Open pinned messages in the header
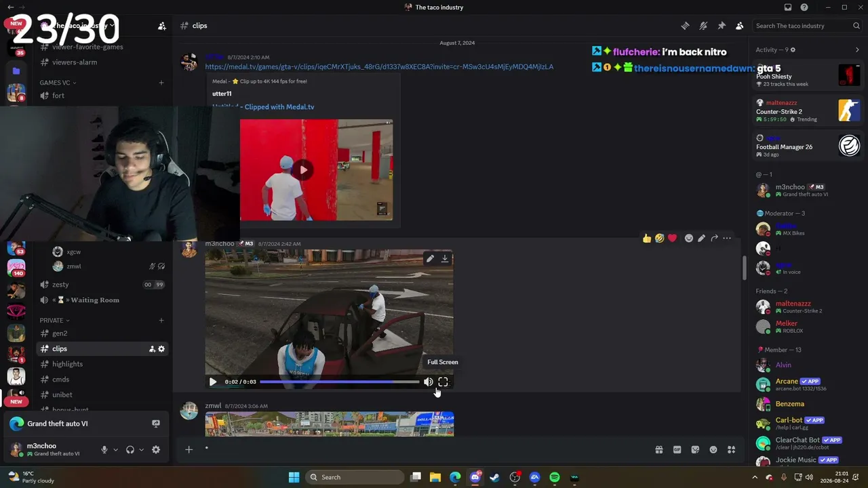The height and width of the screenshot is (488, 868). [722, 26]
